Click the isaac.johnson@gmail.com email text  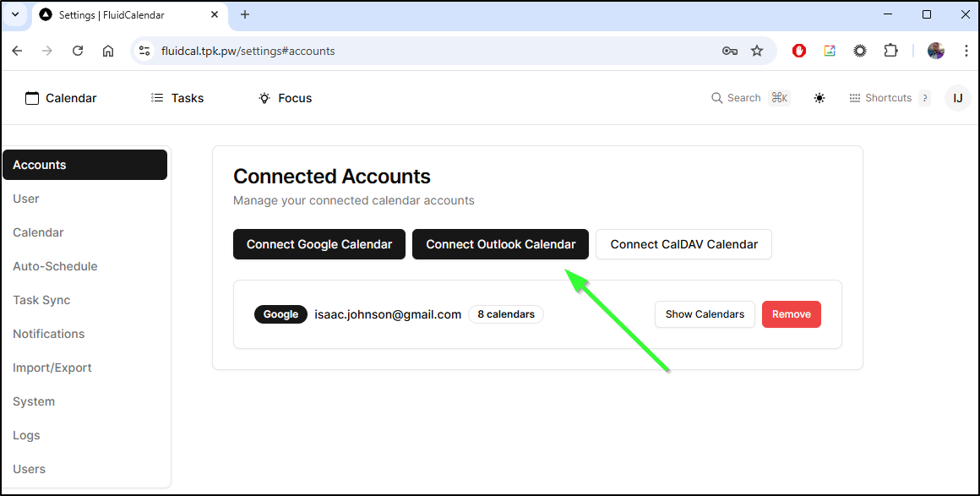tap(388, 314)
